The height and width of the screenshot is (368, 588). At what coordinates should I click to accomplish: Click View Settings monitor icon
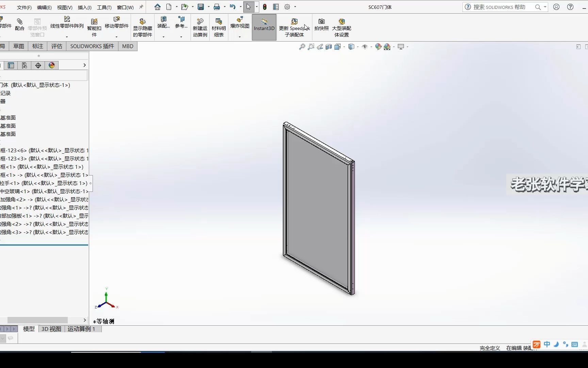401,47
